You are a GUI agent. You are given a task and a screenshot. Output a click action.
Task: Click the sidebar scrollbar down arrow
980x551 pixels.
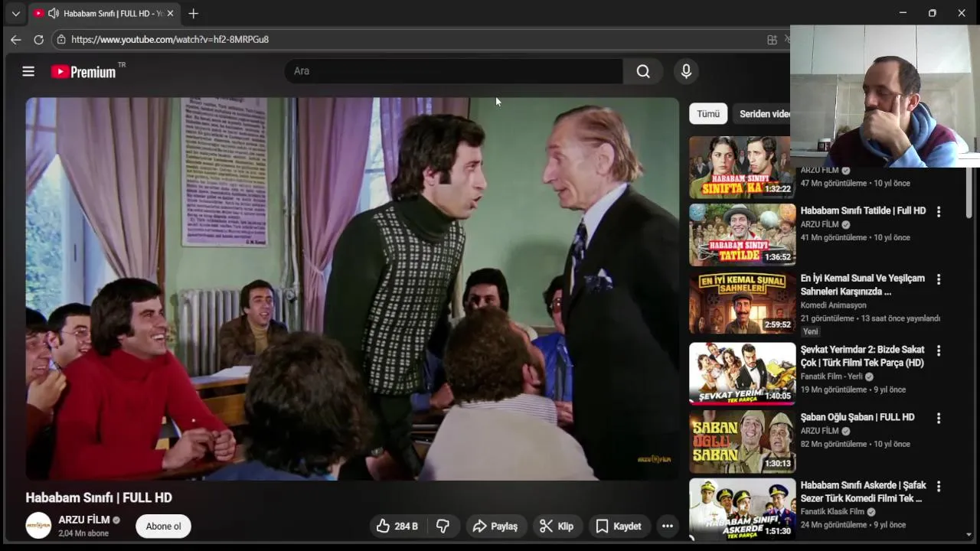coord(969,534)
